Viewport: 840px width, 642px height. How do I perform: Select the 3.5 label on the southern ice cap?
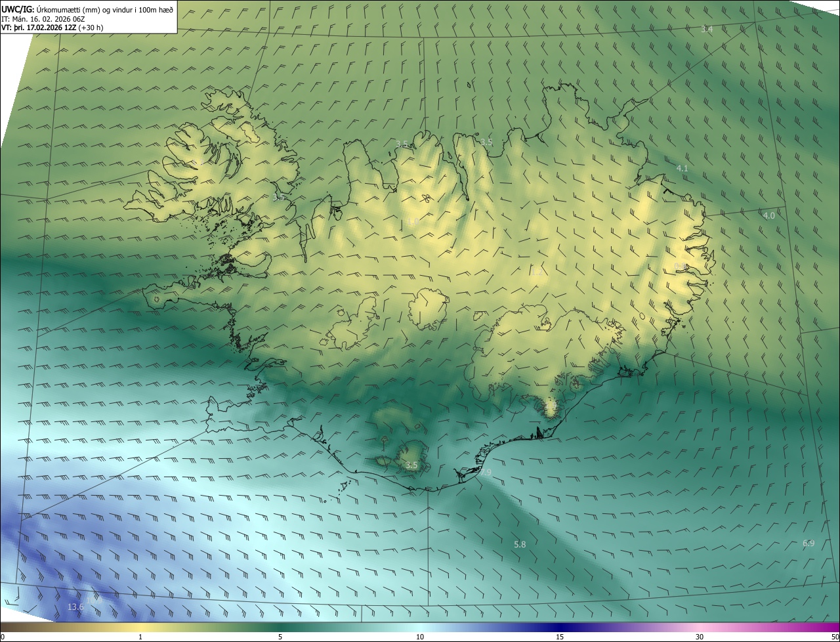point(411,465)
